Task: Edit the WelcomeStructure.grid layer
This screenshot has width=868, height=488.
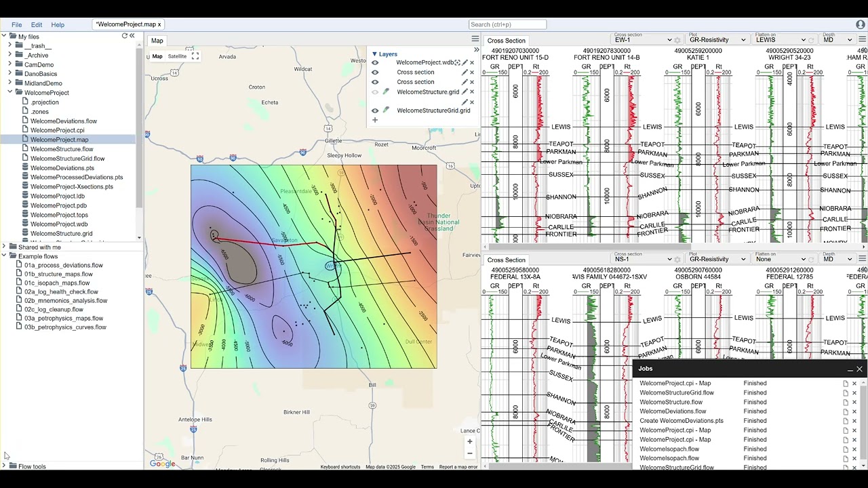Action: click(465, 91)
